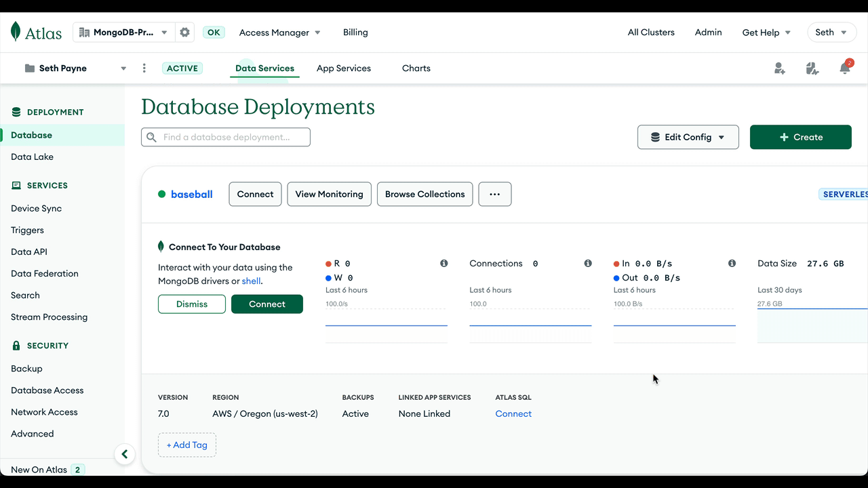This screenshot has height=488, width=868.
Task: Open the Admin page
Action: (x=709, y=33)
